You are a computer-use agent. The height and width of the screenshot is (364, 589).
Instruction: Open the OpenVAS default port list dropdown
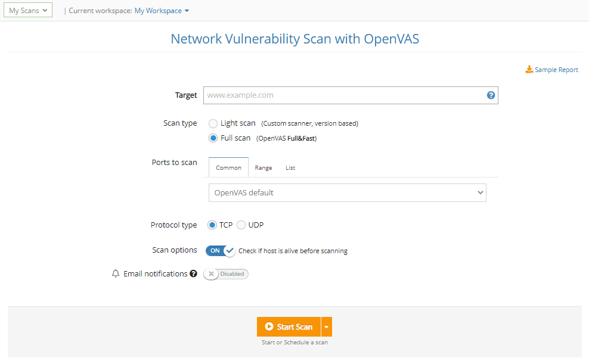click(347, 192)
